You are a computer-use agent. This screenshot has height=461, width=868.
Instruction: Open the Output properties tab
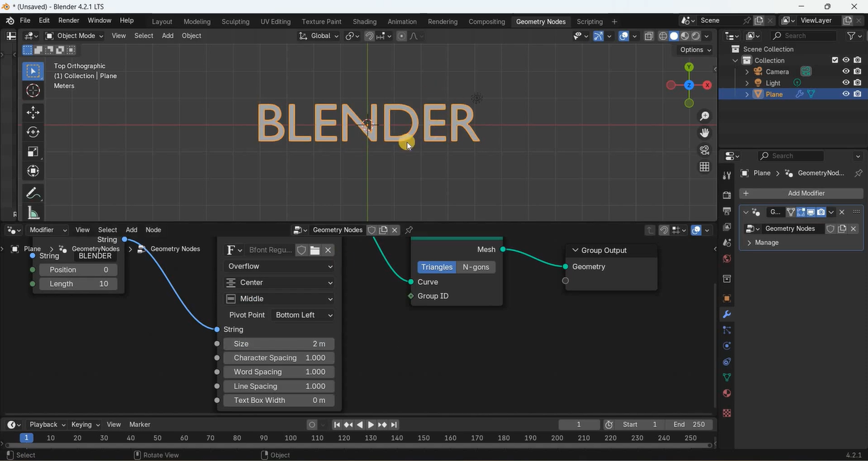727,211
